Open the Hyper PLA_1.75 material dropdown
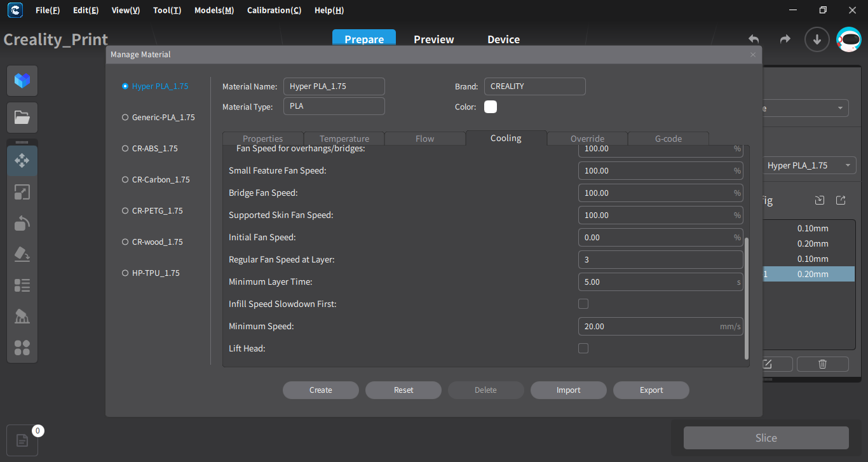Viewport: 868px width, 462px height. coord(808,166)
